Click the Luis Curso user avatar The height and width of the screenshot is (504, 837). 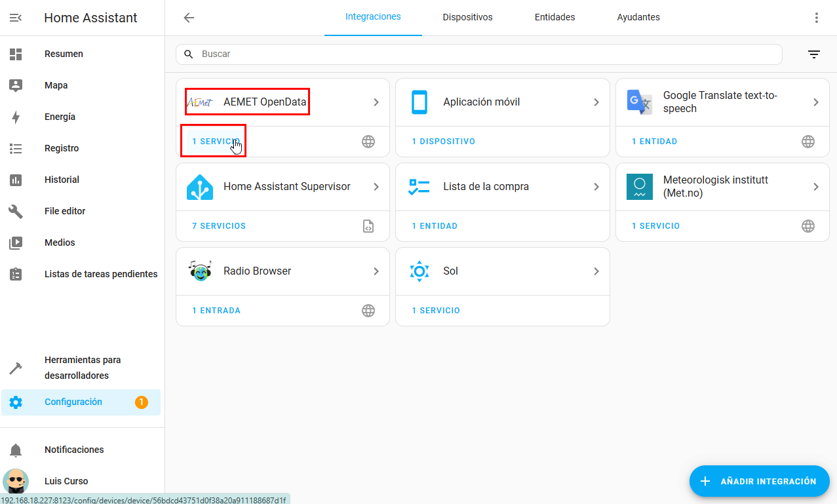[x=16, y=482]
